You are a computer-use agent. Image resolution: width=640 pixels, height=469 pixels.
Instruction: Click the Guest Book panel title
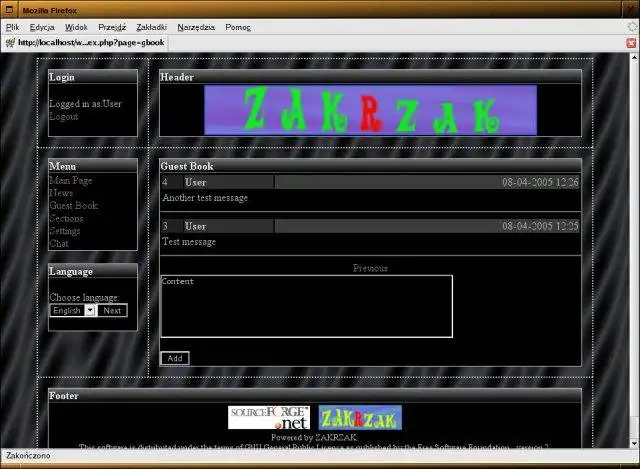coord(187,166)
